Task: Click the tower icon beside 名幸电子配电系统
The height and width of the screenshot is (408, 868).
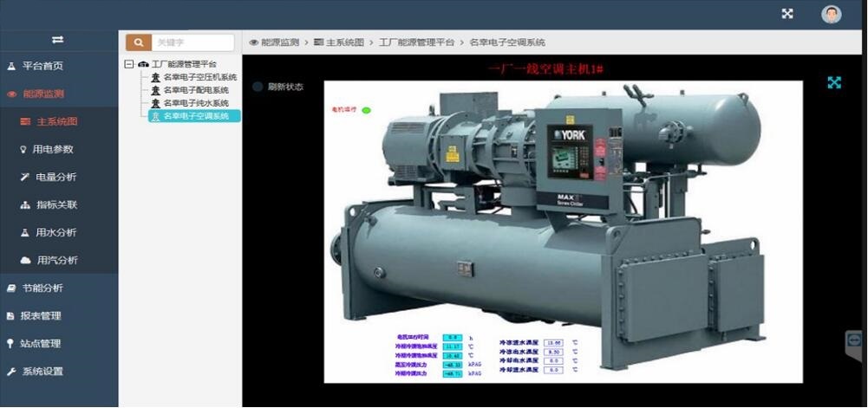Action: [x=156, y=90]
